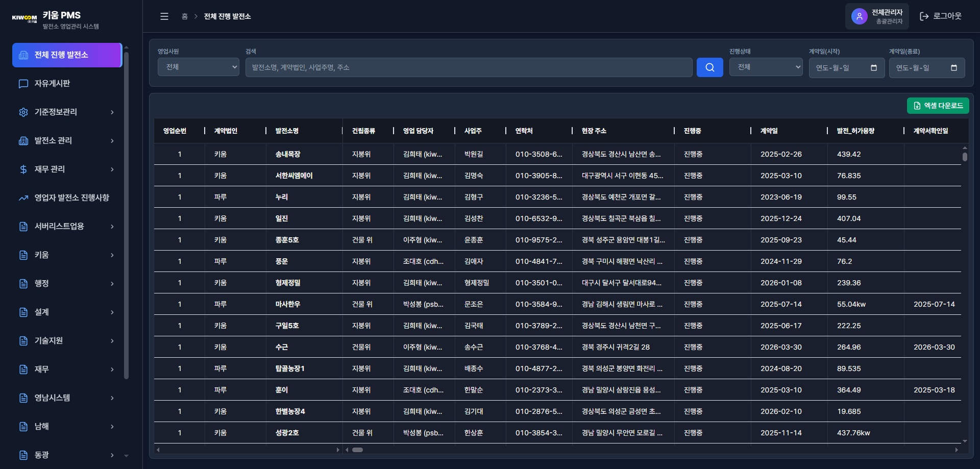Click the 로그아웃 link
Image resolution: width=980 pixels, height=469 pixels.
(x=941, y=16)
